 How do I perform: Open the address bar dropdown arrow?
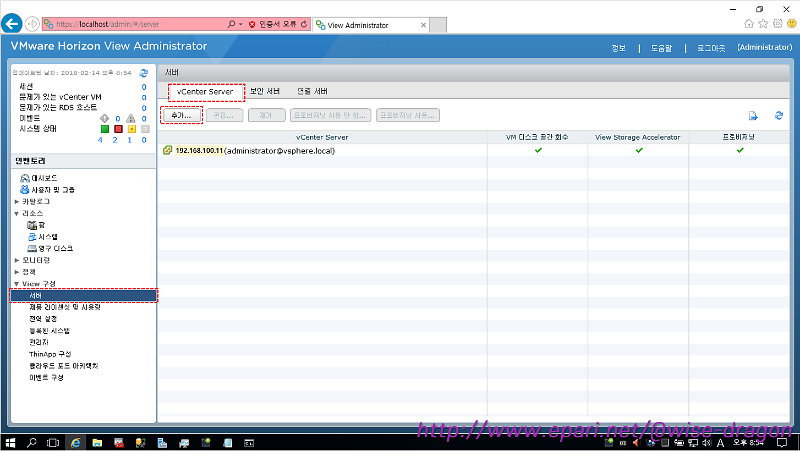point(241,24)
